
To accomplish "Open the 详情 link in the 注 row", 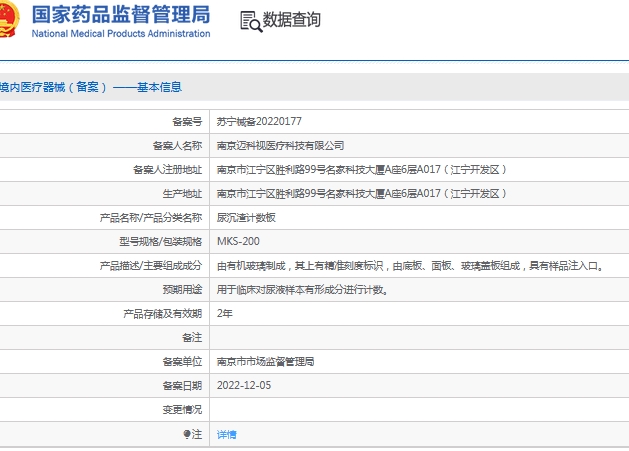I will pos(227,434).
